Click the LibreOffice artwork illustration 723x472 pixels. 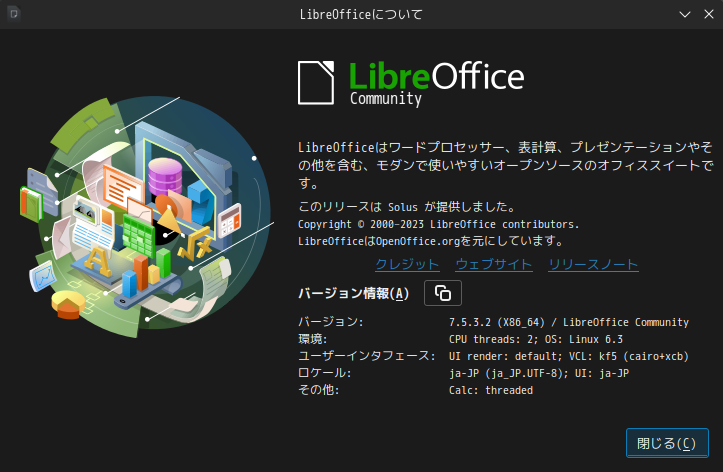click(147, 217)
